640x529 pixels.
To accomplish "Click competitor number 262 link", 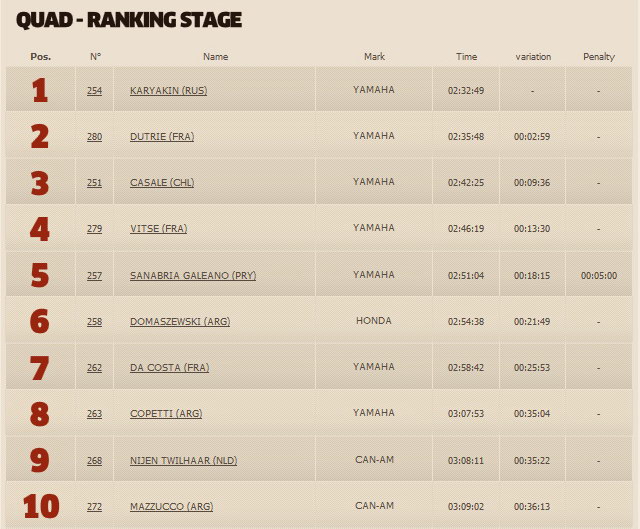I will pyautogui.click(x=94, y=368).
